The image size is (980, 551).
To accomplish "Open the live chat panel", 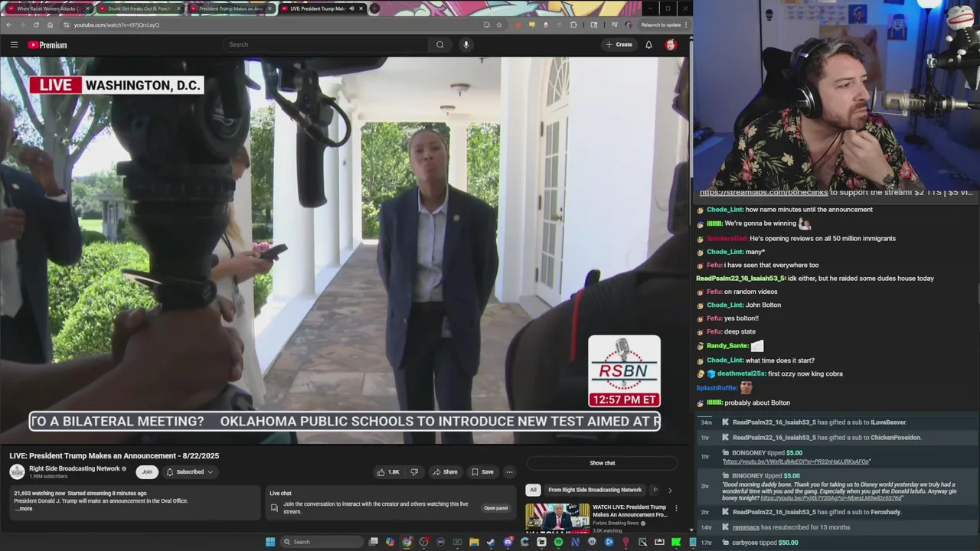I will pyautogui.click(x=495, y=508).
